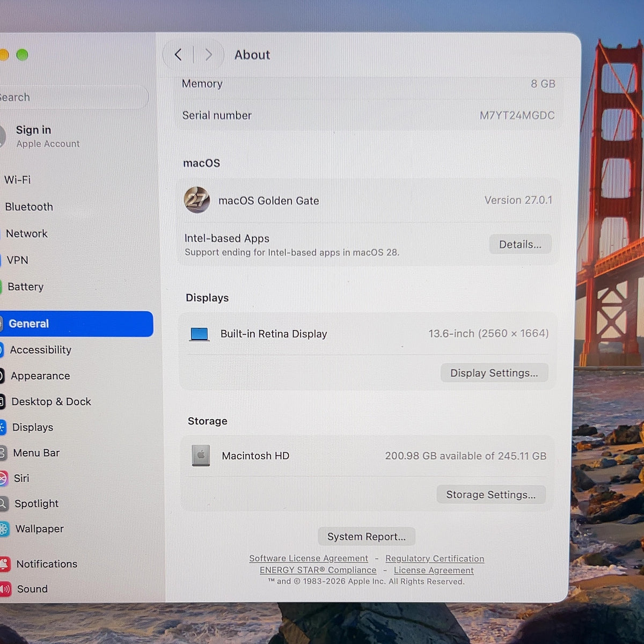Click the Built-in Retina Display laptop icon
Image resolution: width=644 pixels, height=644 pixels.
(199, 334)
